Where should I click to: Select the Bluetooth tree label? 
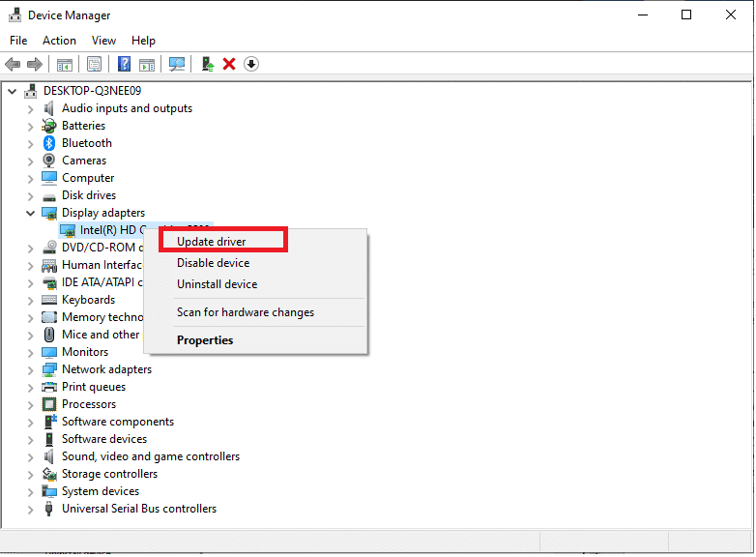pos(87,143)
